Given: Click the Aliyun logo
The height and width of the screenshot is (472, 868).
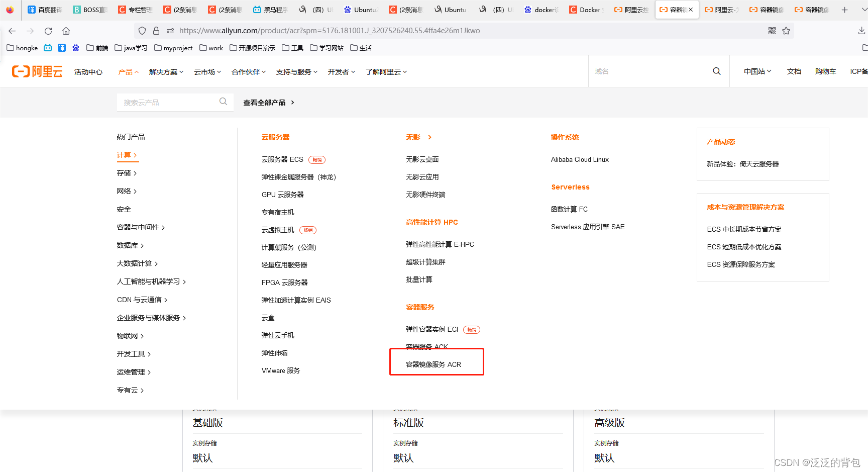Looking at the screenshot, I should (36, 71).
